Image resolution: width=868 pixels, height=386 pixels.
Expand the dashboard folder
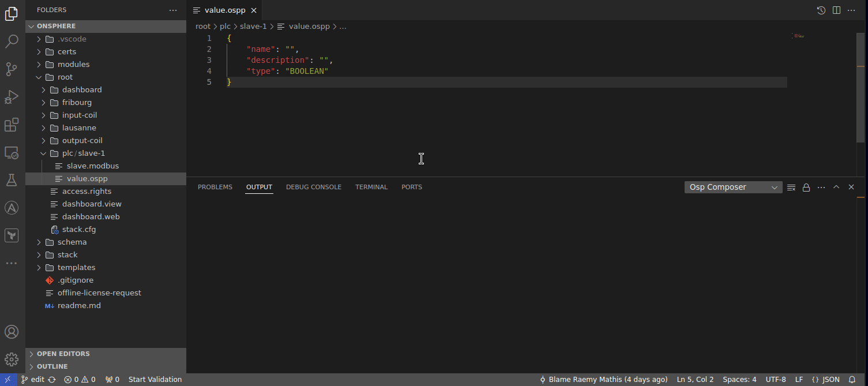click(x=106, y=89)
